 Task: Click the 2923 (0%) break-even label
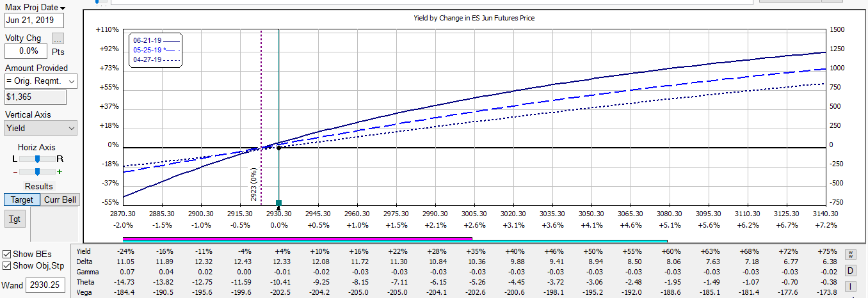(x=253, y=184)
